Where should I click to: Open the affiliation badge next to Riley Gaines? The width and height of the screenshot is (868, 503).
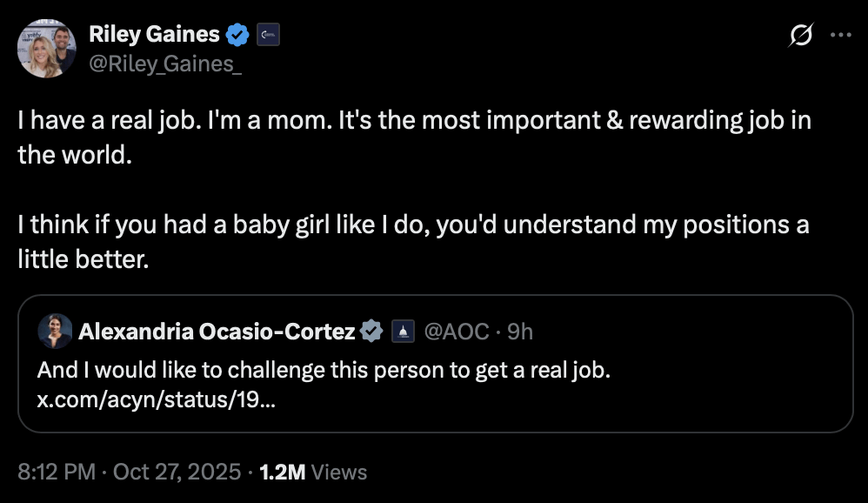point(266,35)
